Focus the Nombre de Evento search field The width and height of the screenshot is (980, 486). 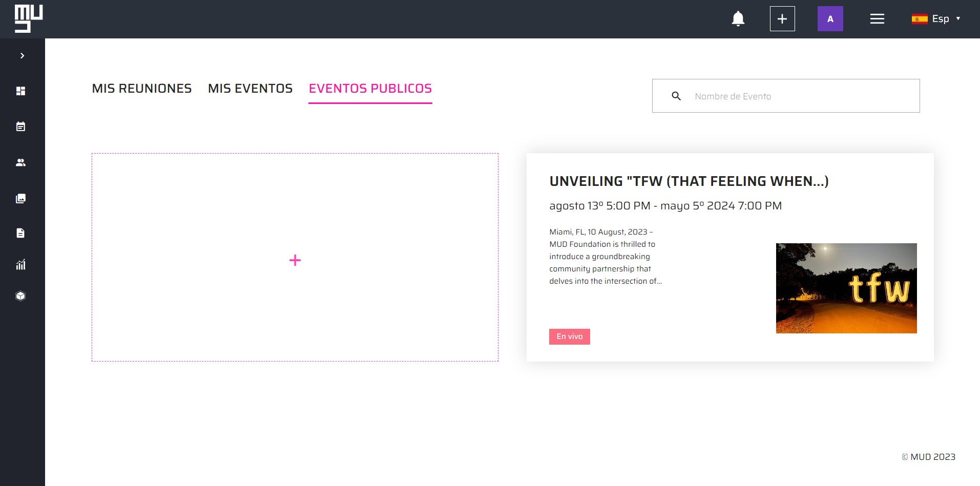786,96
